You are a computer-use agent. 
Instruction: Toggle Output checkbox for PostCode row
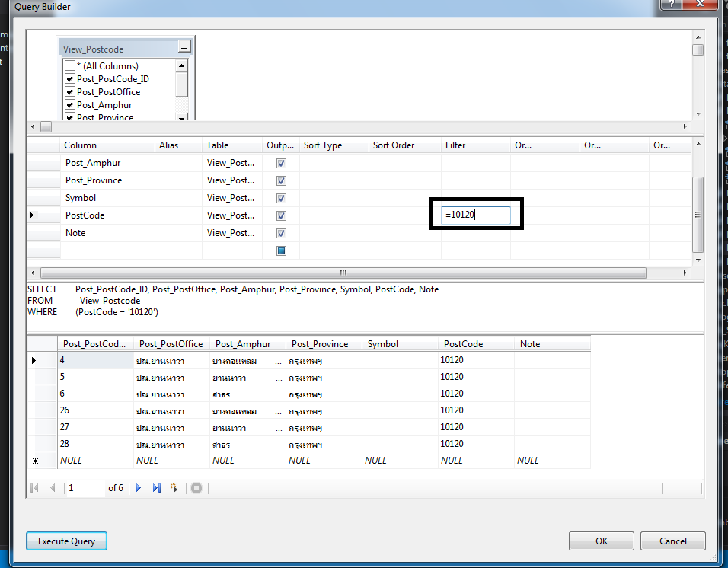(x=281, y=215)
